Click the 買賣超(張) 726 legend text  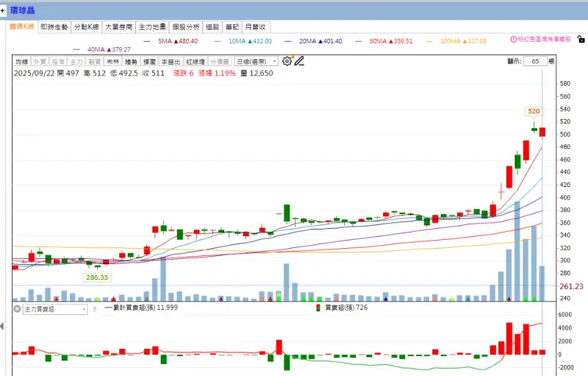346,308
